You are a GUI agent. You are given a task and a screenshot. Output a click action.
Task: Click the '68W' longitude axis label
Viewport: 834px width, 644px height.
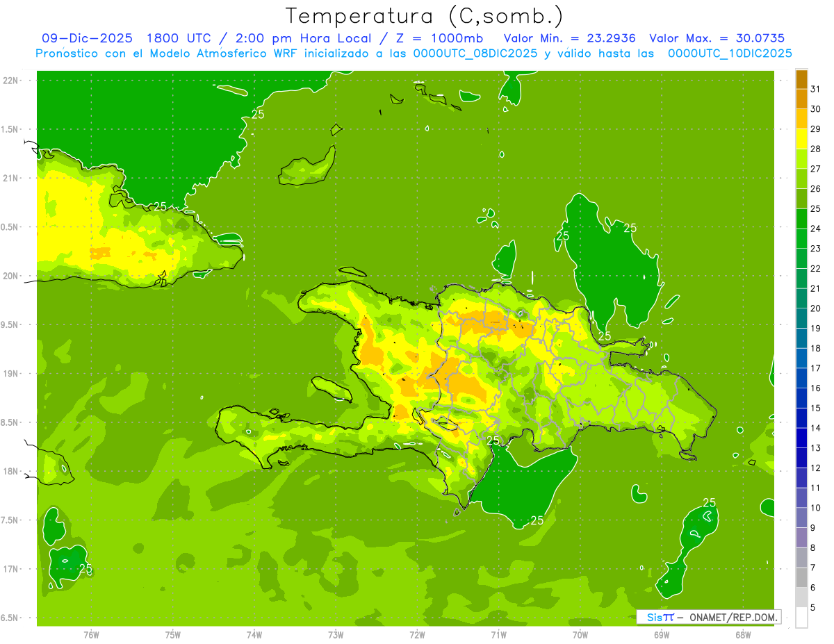coord(743,634)
